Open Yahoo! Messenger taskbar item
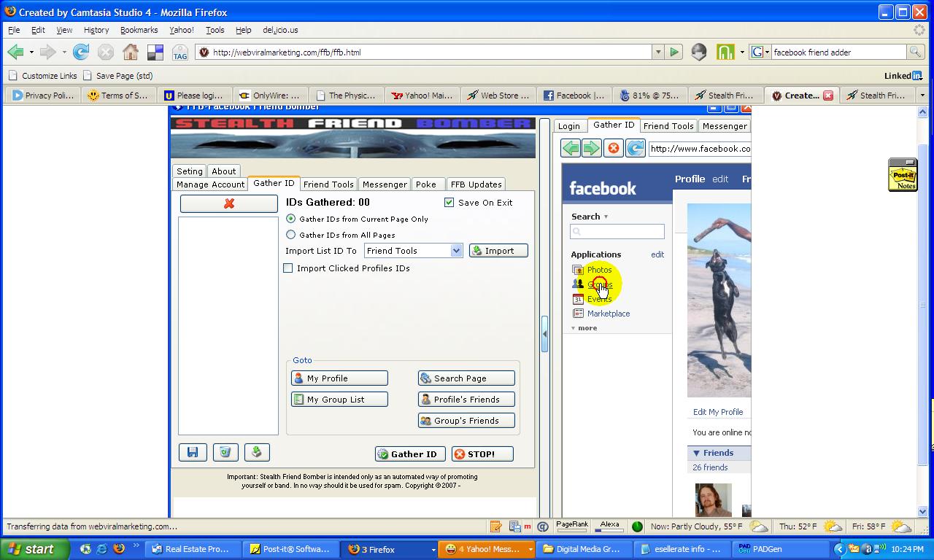The height and width of the screenshot is (560, 934). click(486, 549)
